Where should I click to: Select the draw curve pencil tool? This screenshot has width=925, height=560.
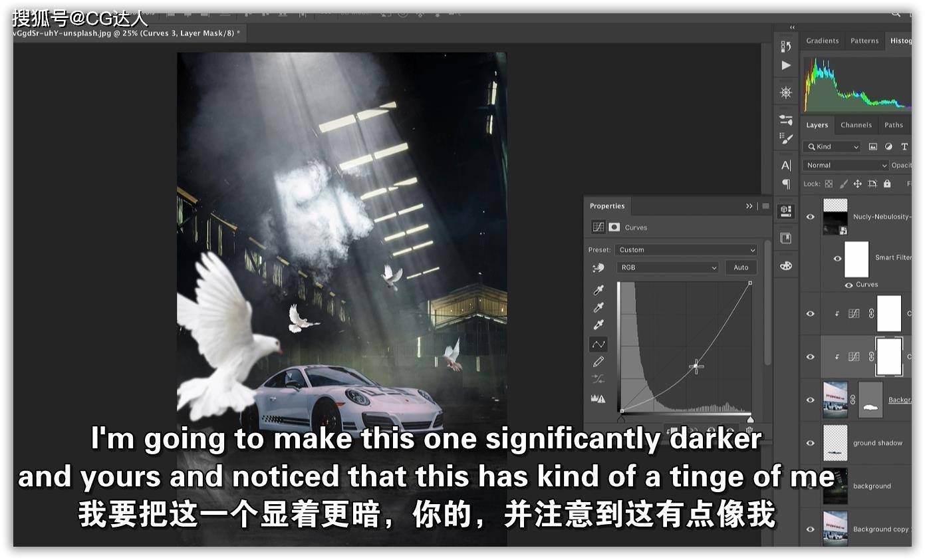[x=598, y=362]
